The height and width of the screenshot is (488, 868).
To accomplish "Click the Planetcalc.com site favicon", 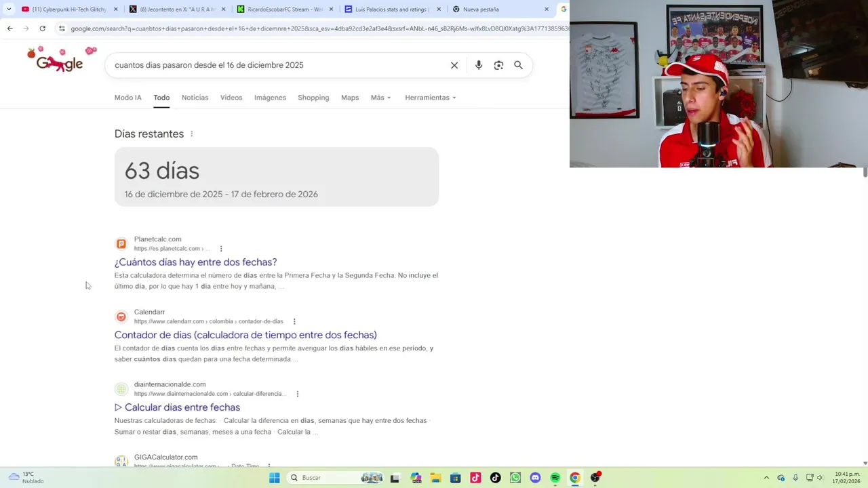I will (121, 244).
